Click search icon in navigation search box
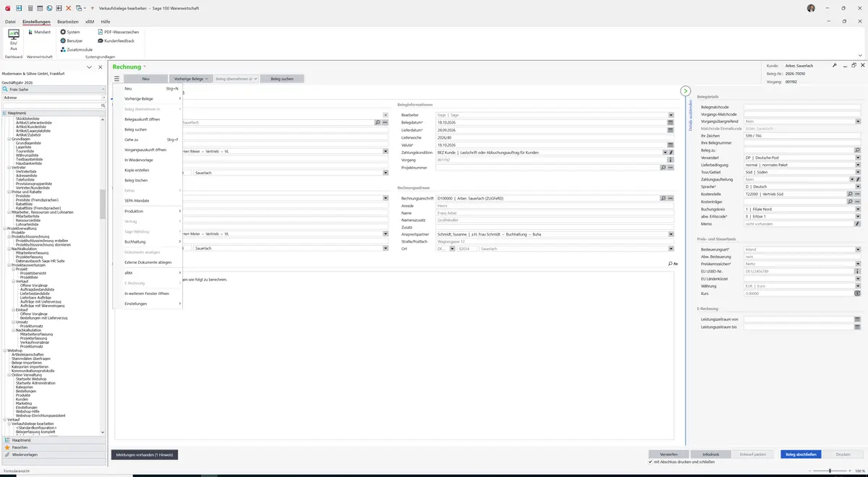868x477 pixels. (x=103, y=106)
